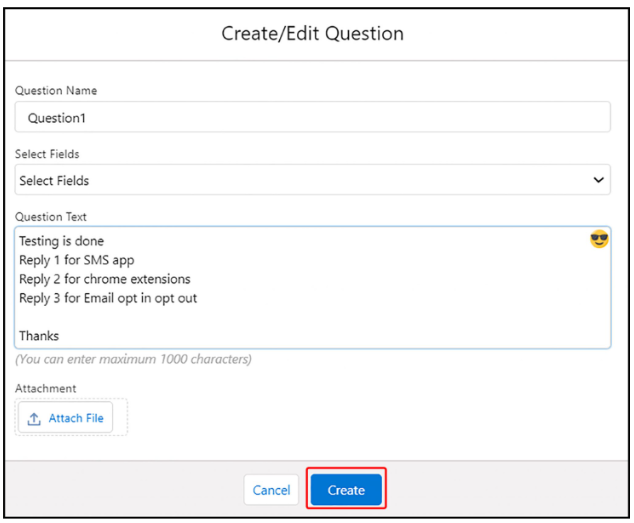Screen dimensions: 634x523
Task: Open the emoji picker in Question Text
Action: point(599,240)
